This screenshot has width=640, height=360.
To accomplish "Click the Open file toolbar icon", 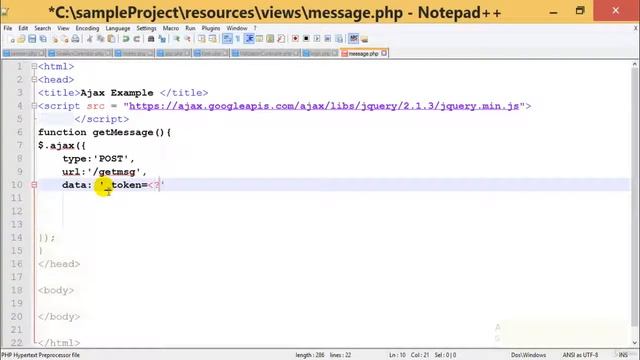I will 22,39.
